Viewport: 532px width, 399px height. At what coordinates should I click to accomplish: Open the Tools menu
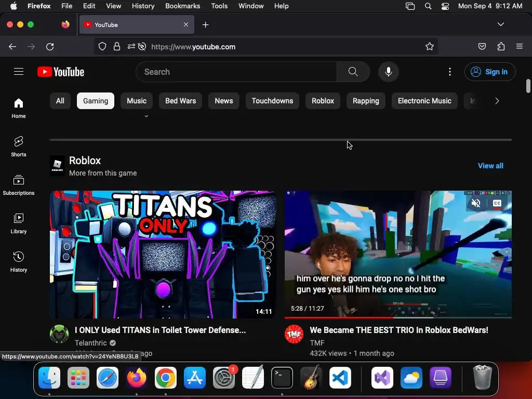219,6
